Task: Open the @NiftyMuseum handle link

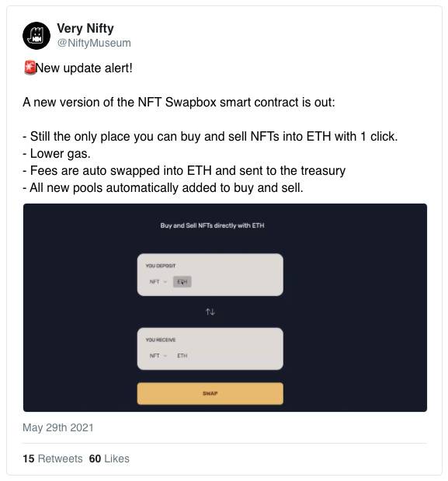Action: [94, 43]
